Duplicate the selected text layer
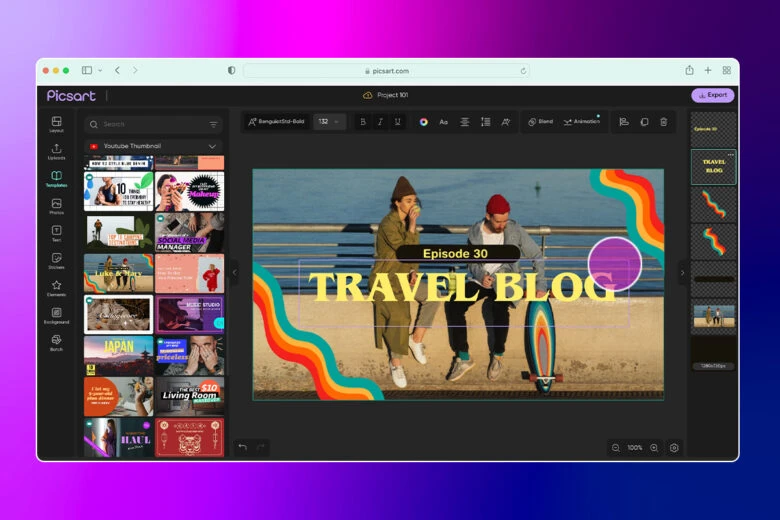The height and width of the screenshot is (520, 780). (x=644, y=122)
